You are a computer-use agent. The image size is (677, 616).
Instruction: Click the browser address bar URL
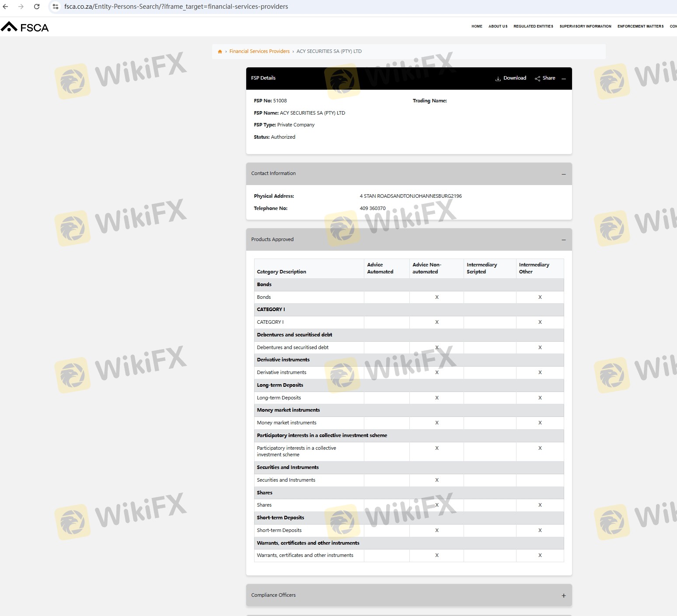[176, 7]
